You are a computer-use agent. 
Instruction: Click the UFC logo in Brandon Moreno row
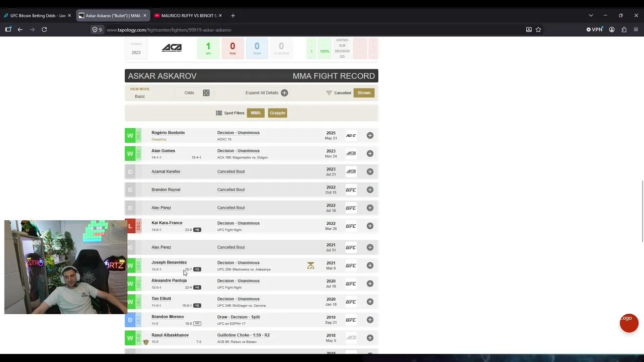pos(351,320)
